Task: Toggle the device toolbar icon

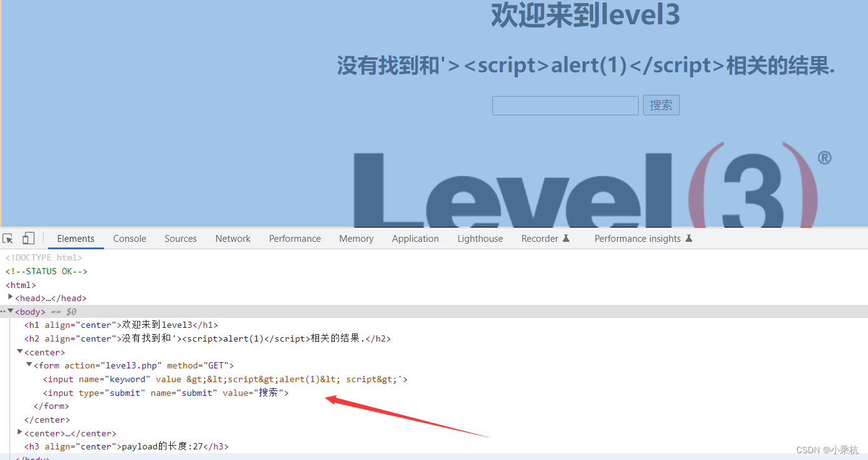Action: pos(28,239)
